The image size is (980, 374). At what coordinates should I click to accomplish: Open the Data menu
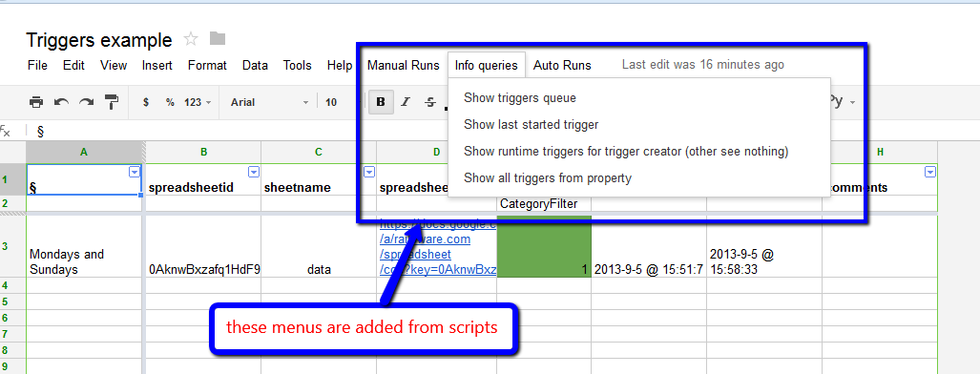255,65
